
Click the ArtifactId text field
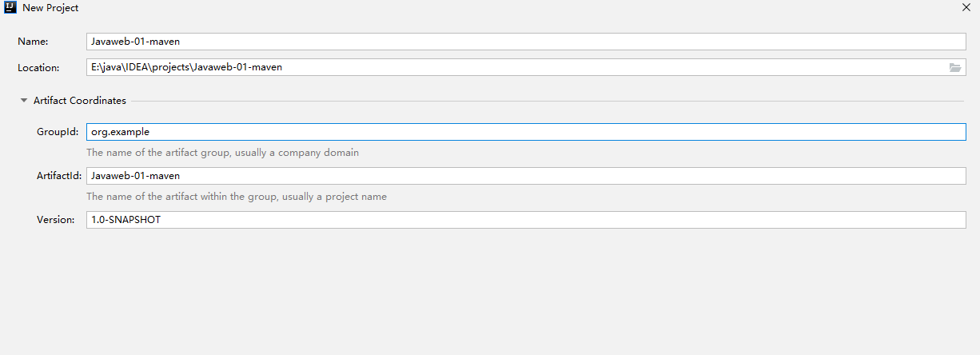[526, 176]
